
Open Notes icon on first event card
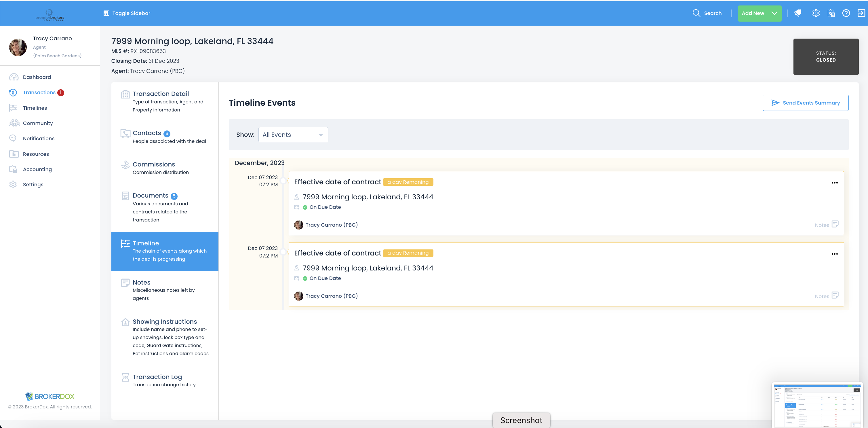pos(835,224)
